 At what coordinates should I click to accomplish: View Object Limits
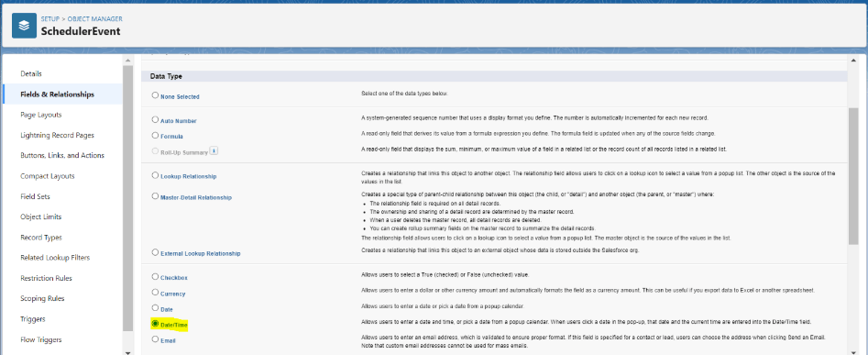(41, 216)
